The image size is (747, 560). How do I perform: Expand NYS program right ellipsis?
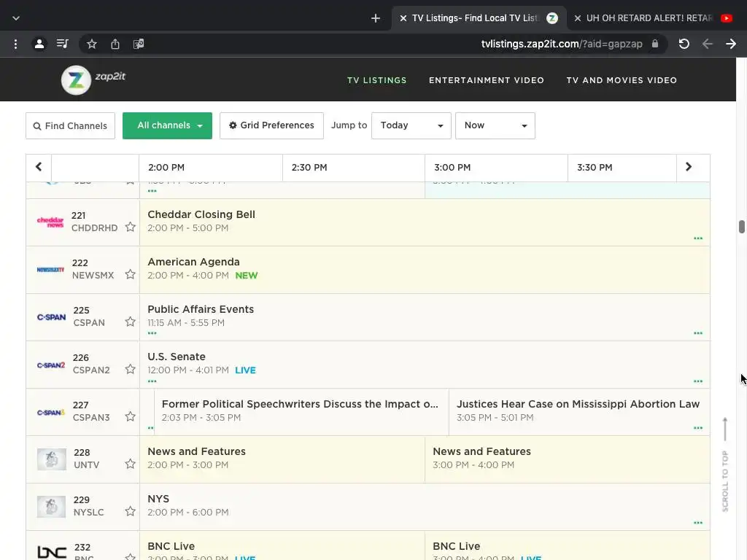[x=698, y=523]
